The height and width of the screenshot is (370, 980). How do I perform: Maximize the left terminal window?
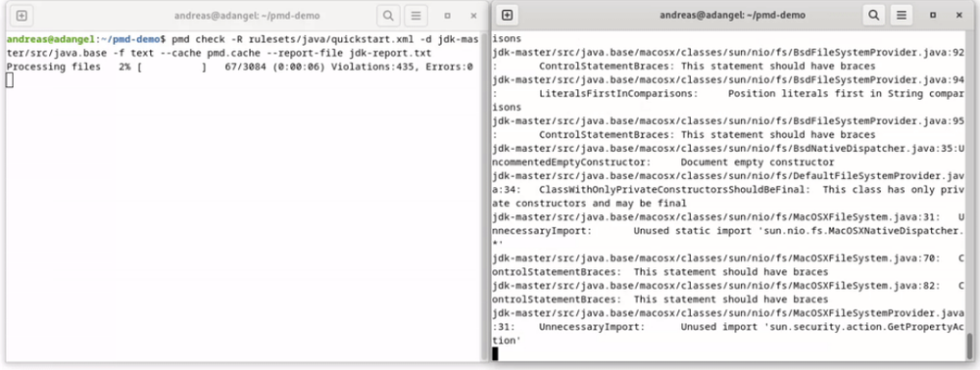(447, 16)
